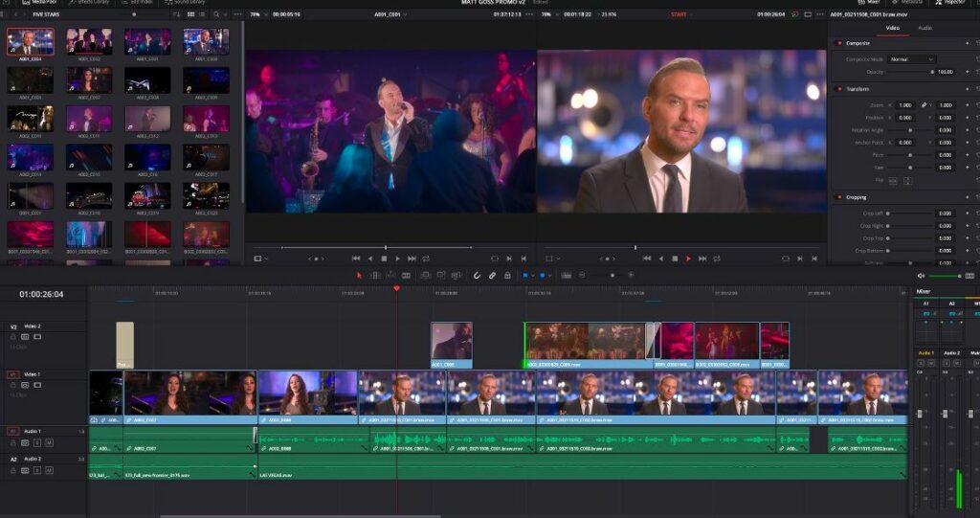Click the Zoom X value field
The height and width of the screenshot is (518, 980).
[904, 105]
